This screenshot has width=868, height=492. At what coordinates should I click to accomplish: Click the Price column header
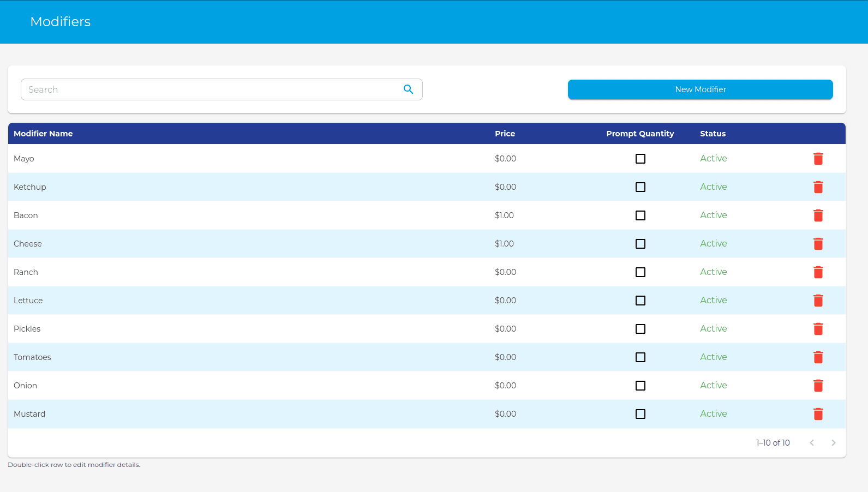[505, 134]
